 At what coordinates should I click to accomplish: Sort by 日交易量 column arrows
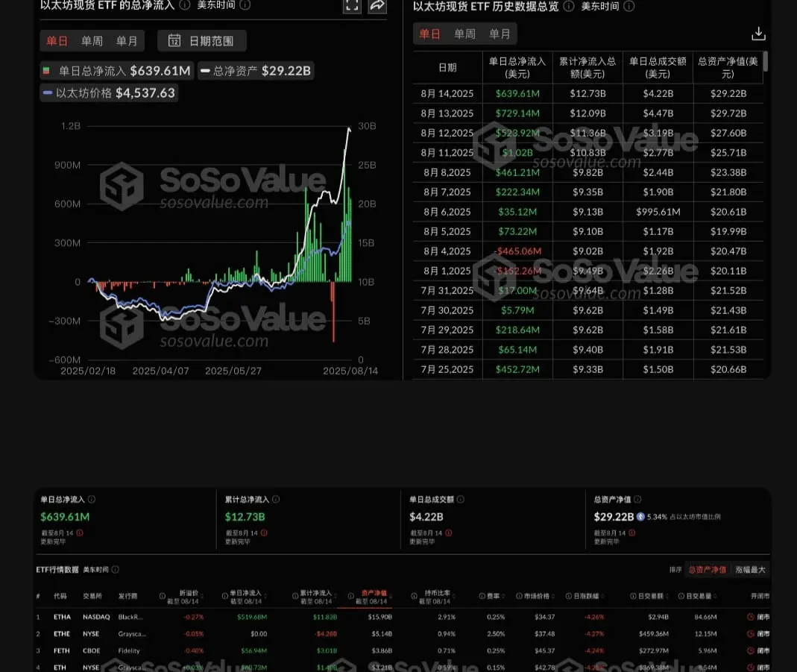click(x=715, y=596)
